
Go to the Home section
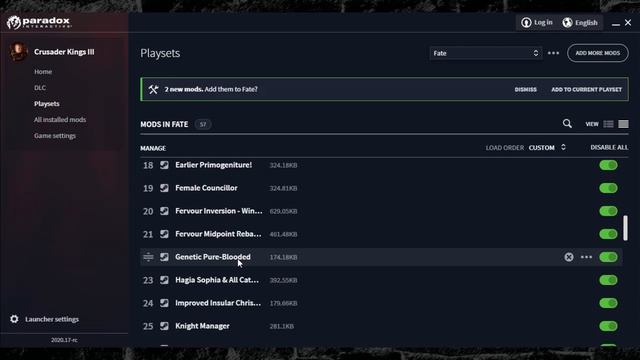[43, 71]
